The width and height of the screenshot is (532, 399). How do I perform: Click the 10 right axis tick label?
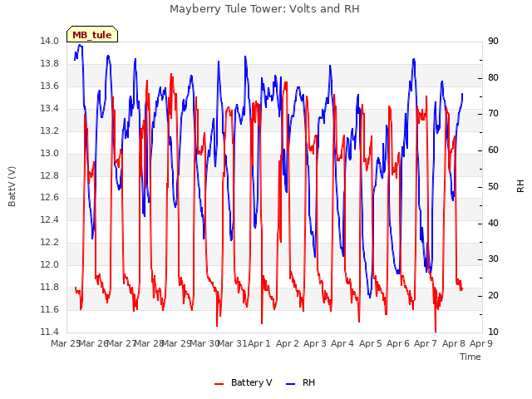point(493,332)
